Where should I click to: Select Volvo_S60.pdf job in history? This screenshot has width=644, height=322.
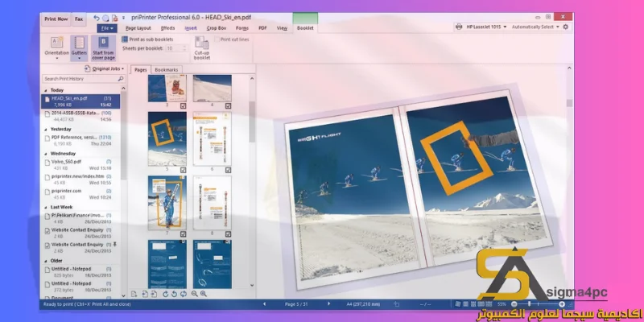pyautogui.click(x=81, y=165)
